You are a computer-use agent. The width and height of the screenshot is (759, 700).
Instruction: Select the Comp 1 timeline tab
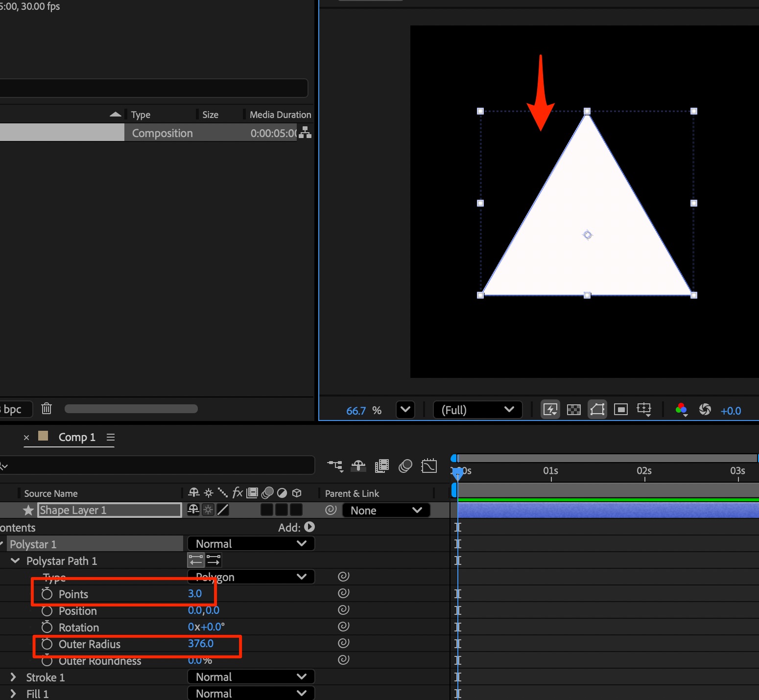(x=77, y=437)
